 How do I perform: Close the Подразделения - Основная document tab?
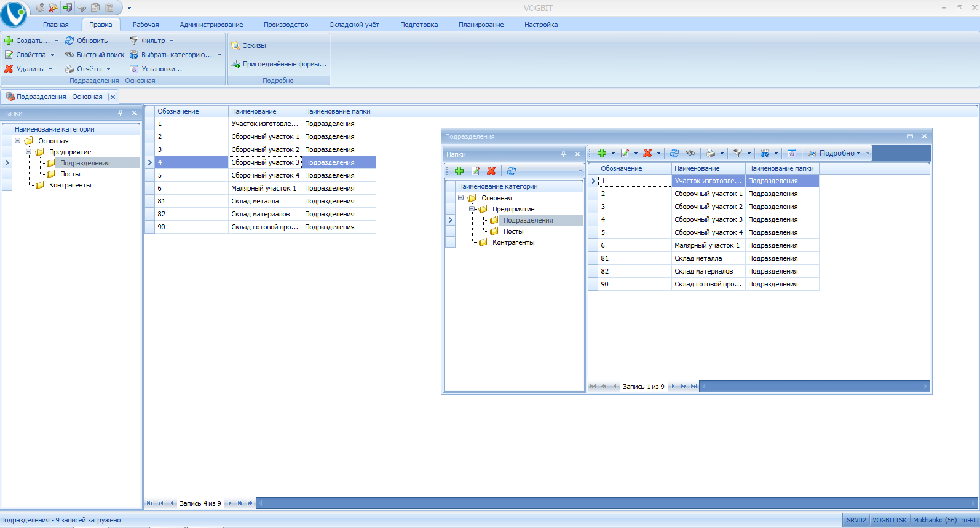coord(113,97)
